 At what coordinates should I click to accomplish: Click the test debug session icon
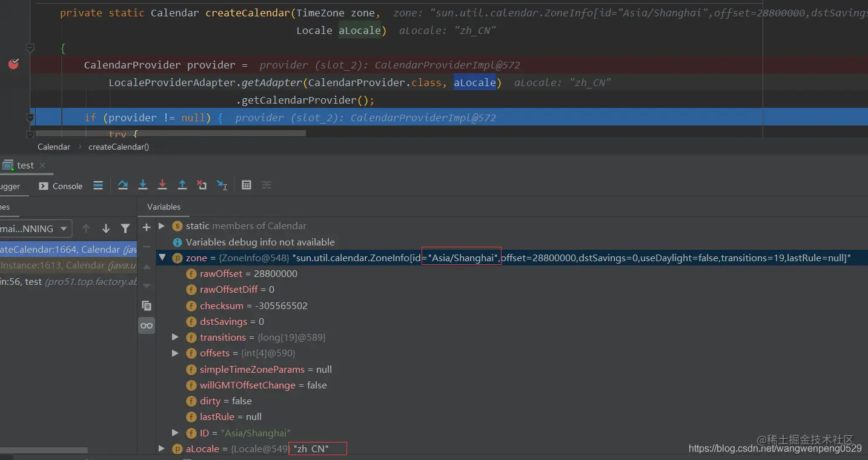[x=7, y=165]
